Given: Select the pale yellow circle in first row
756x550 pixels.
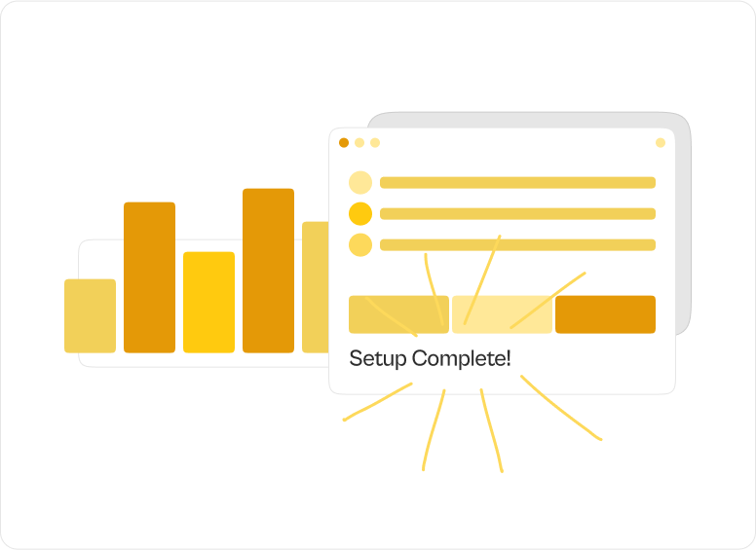Looking at the screenshot, I should pyautogui.click(x=360, y=183).
